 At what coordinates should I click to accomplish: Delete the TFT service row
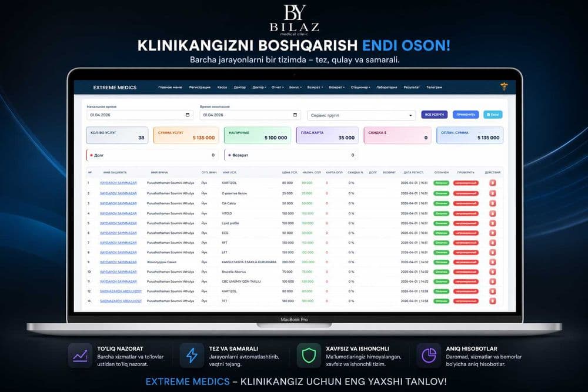492,301
